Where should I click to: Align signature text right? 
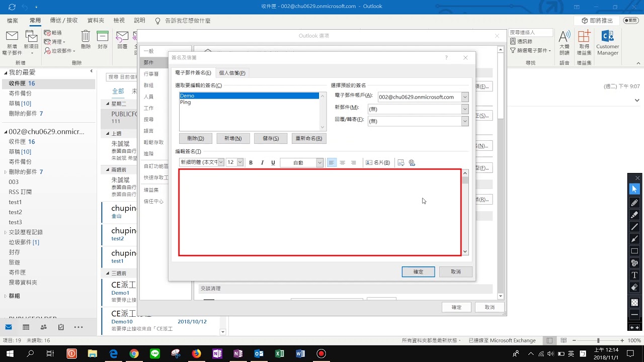click(354, 162)
